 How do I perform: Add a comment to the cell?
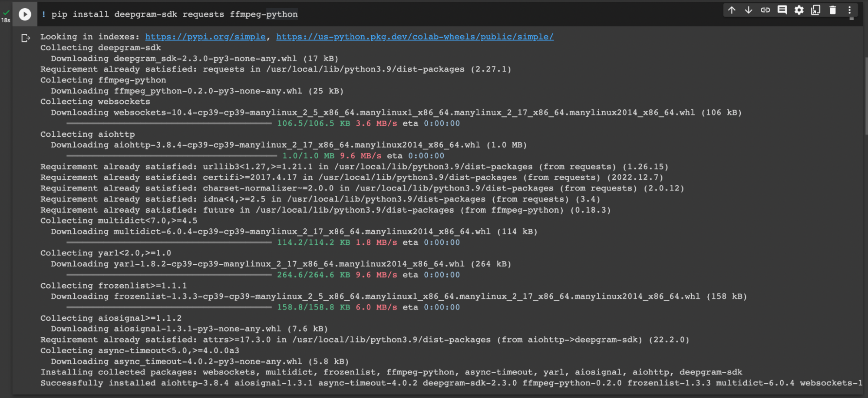(x=782, y=10)
